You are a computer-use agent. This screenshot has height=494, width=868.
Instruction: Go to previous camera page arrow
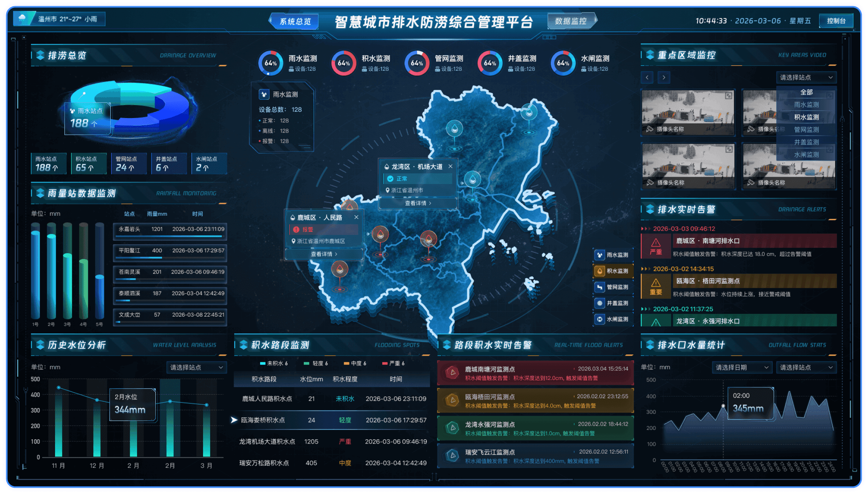coord(647,77)
